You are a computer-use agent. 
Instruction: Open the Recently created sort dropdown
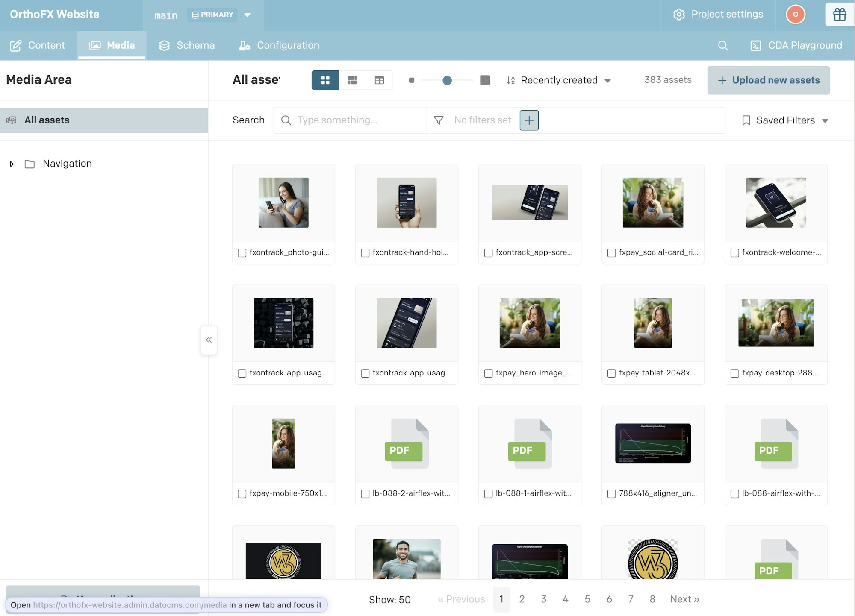559,80
